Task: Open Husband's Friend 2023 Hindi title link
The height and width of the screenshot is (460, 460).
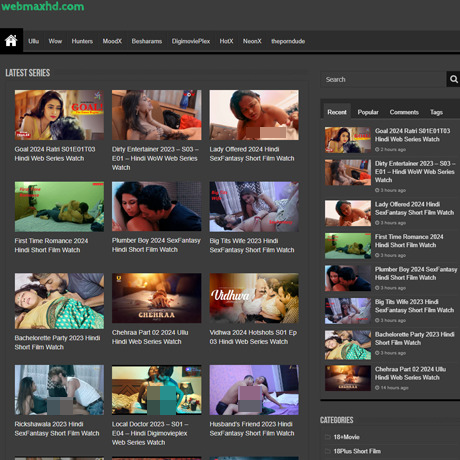Action: point(252,429)
